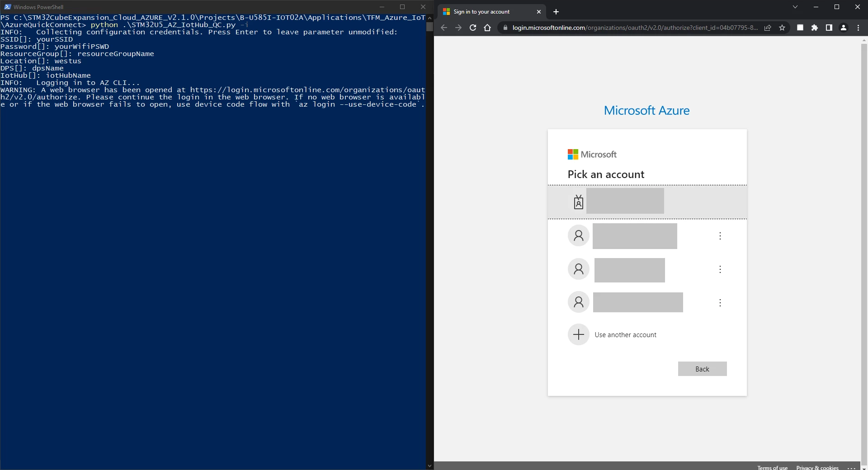Viewport: 868px width, 470px height.
Task: Open the Chrome profile avatar
Action: coord(844,28)
